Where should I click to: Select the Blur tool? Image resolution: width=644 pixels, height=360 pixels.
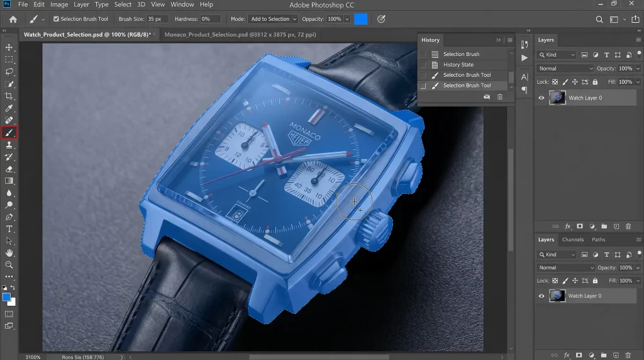9,193
